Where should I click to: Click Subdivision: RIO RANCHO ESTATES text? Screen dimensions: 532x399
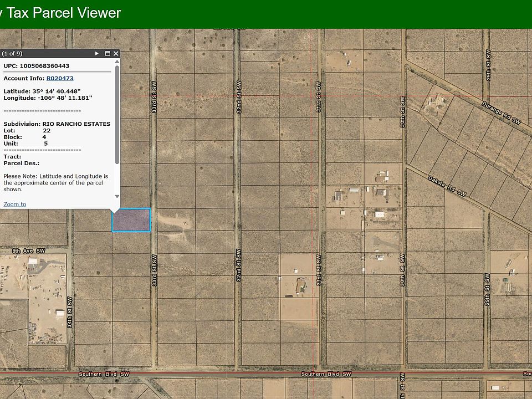(57, 124)
